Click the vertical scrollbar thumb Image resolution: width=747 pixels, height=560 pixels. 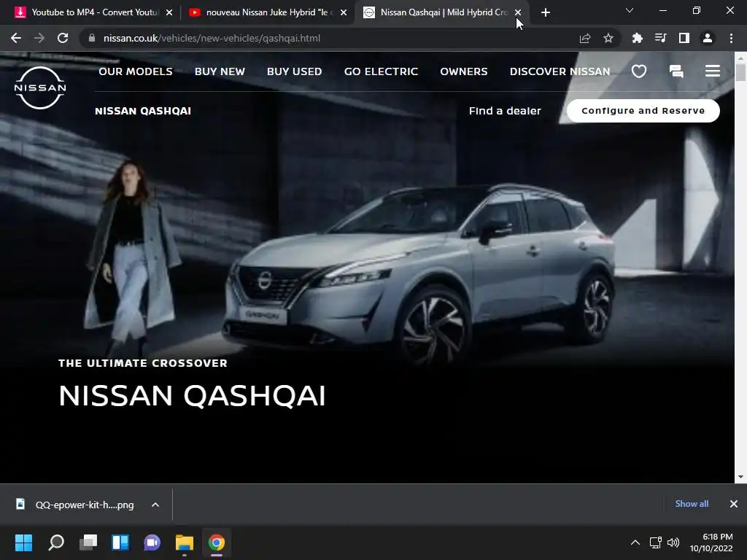pos(740,72)
